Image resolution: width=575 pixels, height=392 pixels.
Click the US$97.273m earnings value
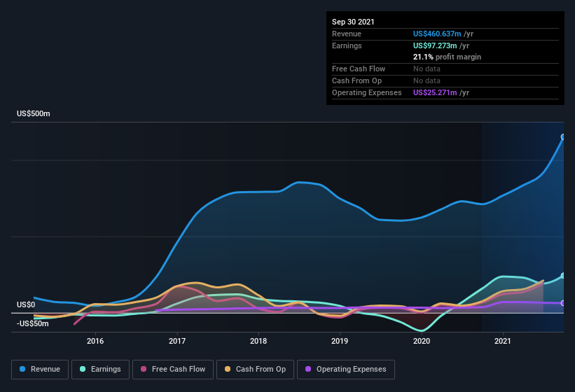click(x=435, y=45)
